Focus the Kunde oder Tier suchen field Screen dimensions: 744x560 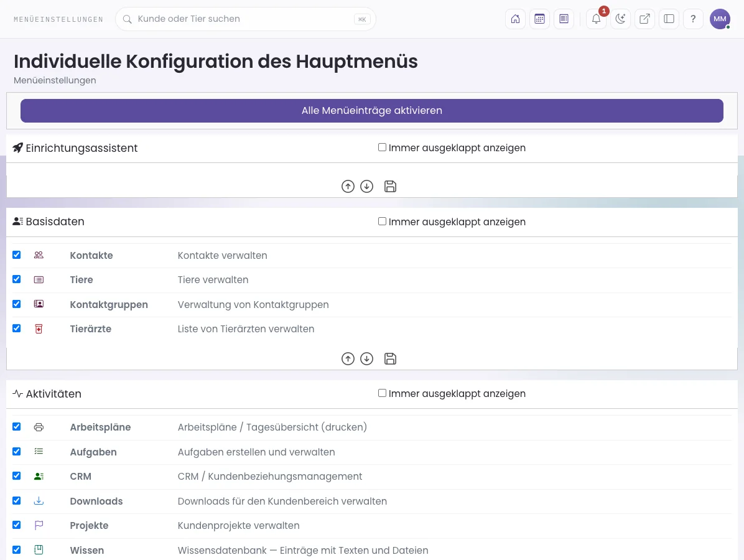point(245,19)
